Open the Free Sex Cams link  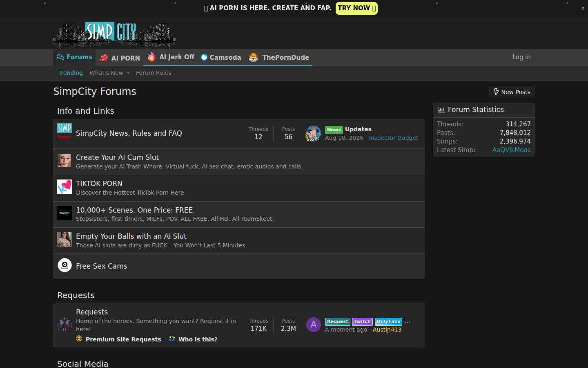click(x=102, y=266)
